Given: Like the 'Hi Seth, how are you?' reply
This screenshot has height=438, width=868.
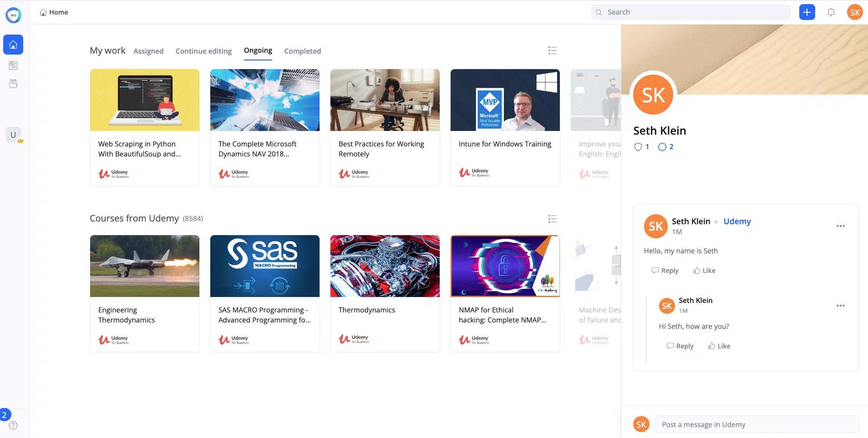Looking at the screenshot, I should click(719, 346).
